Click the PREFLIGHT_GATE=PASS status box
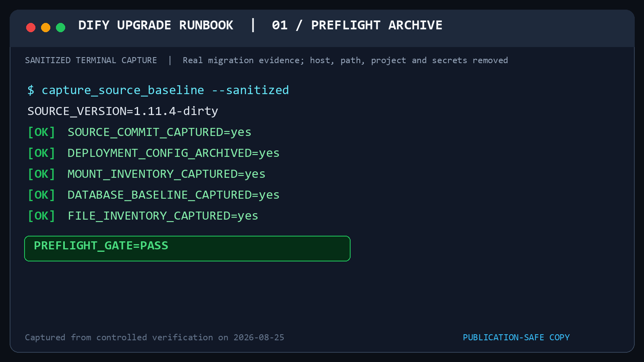The width and height of the screenshot is (644, 362). coord(187,249)
